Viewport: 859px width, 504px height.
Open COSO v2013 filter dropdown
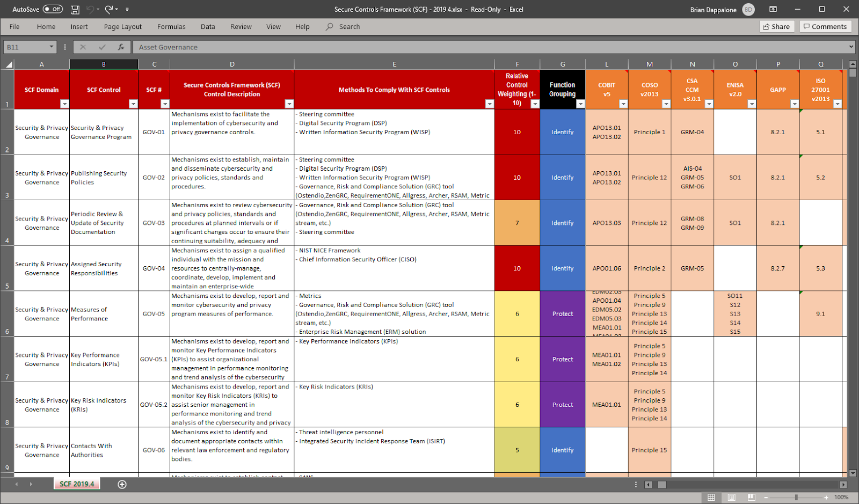point(666,104)
